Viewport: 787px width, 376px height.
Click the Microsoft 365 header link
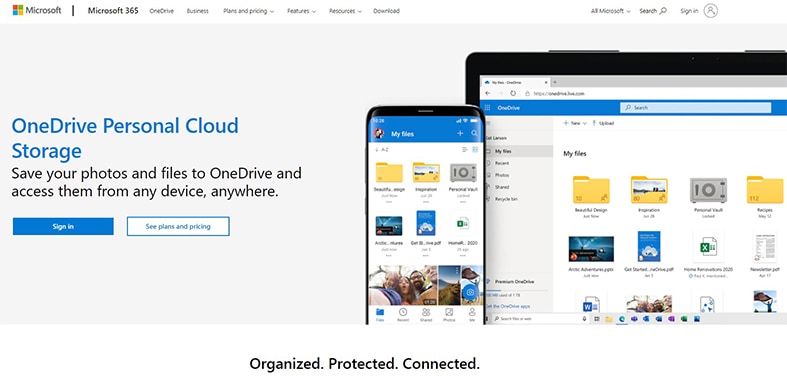point(113,11)
